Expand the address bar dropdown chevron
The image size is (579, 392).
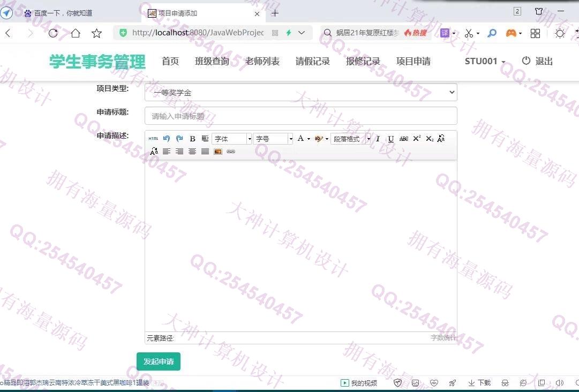point(302,33)
